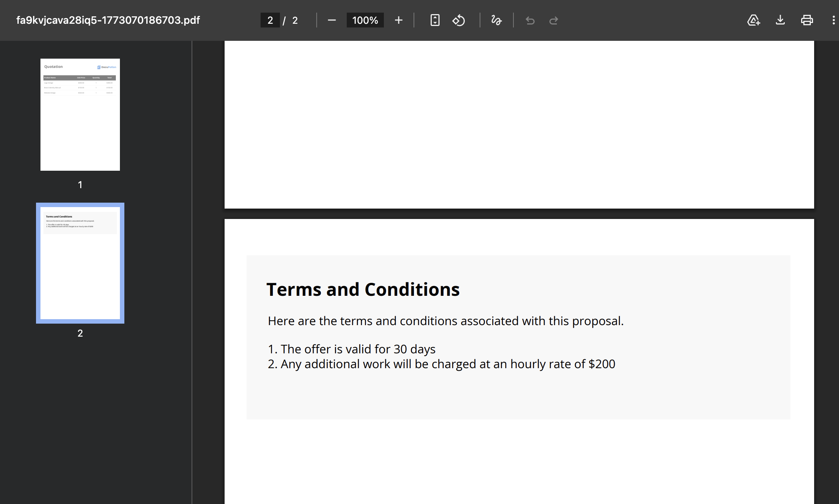Click the undo arrow icon
The image size is (839, 504).
coord(530,20)
